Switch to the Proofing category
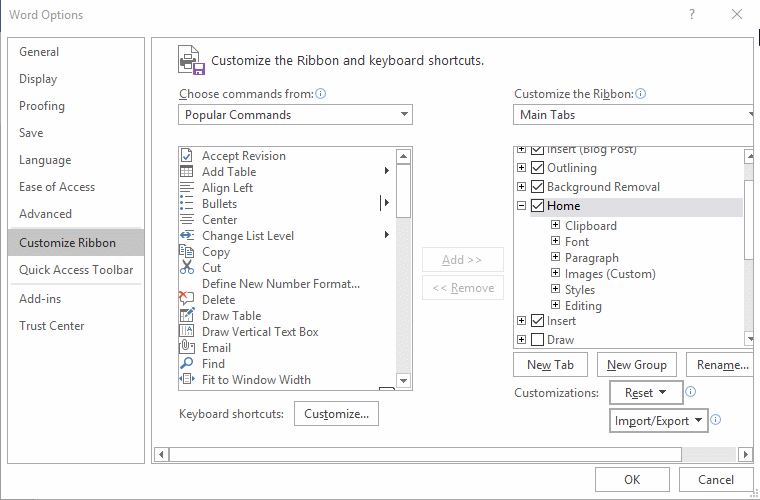 point(42,106)
